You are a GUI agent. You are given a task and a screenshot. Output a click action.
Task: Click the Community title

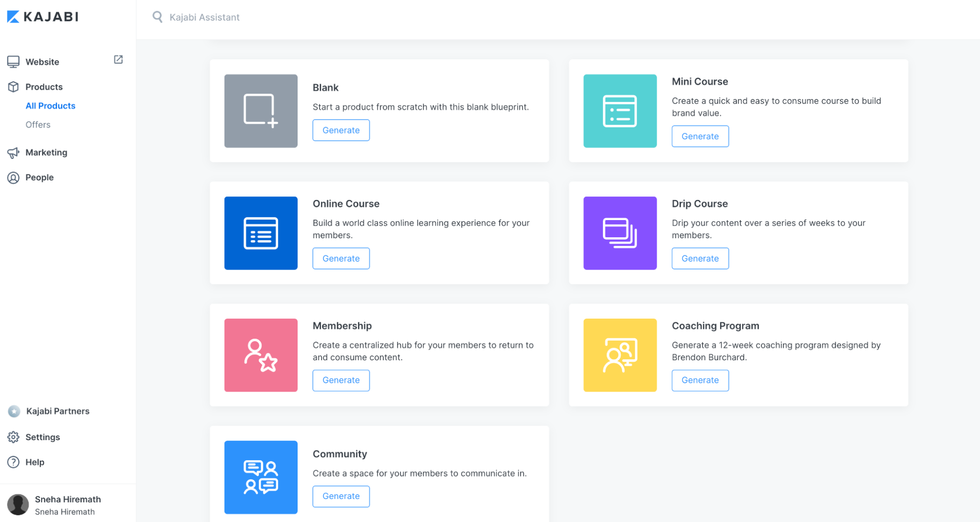(x=340, y=454)
